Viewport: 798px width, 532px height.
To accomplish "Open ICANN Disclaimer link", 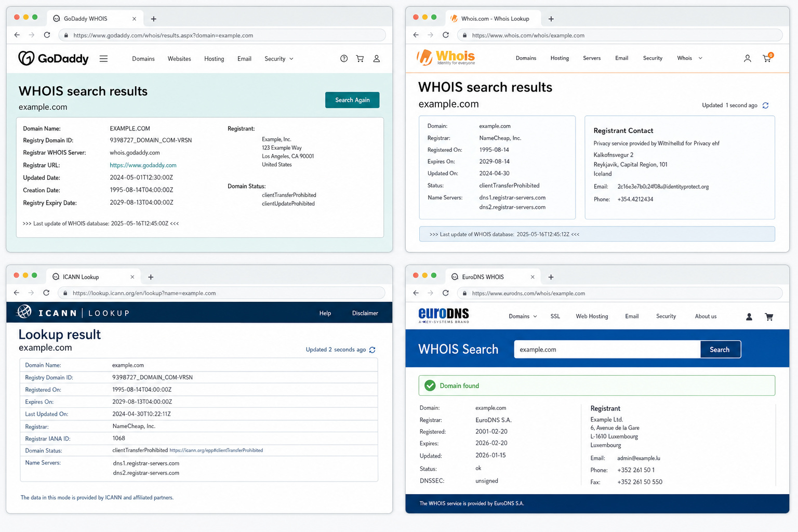I will [365, 313].
